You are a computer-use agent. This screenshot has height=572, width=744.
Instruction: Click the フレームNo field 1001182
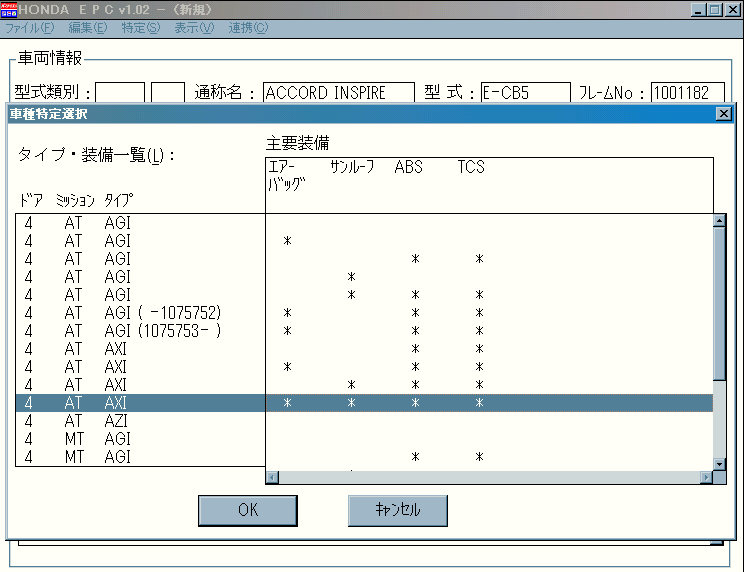(688, 92)
